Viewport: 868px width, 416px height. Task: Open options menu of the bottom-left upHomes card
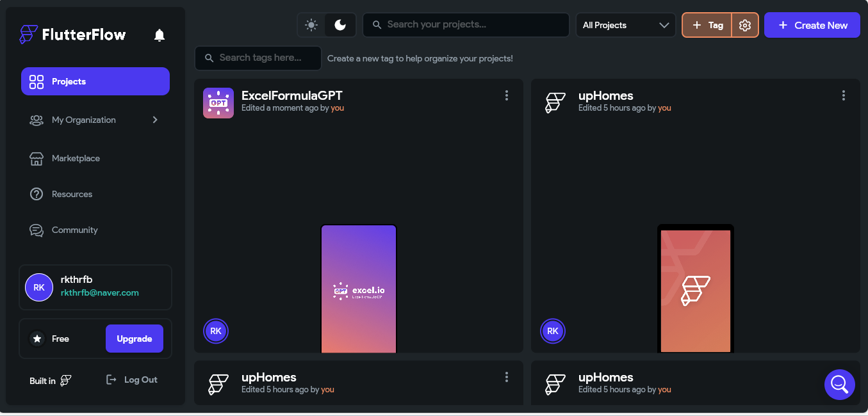[x=507, y=377]
